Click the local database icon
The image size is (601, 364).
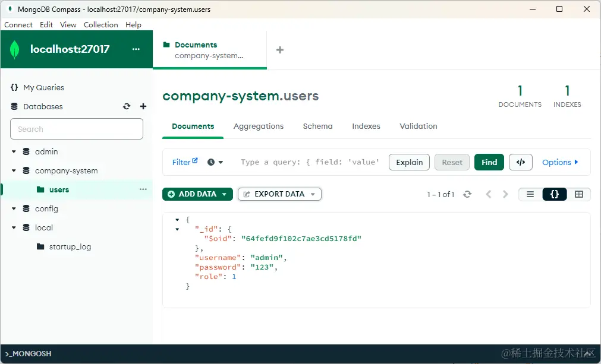tap(26, 228)
